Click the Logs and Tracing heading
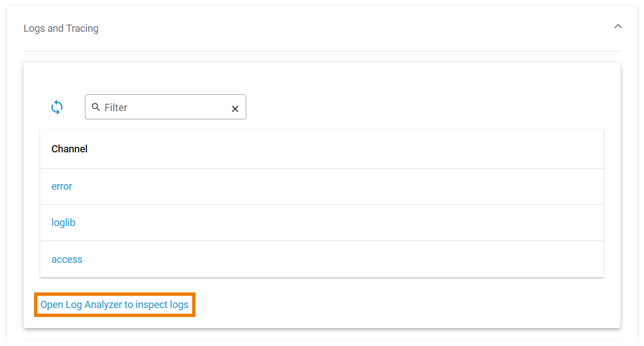The height and width of the screenshot is (346, 644). [x=61, y=28]
